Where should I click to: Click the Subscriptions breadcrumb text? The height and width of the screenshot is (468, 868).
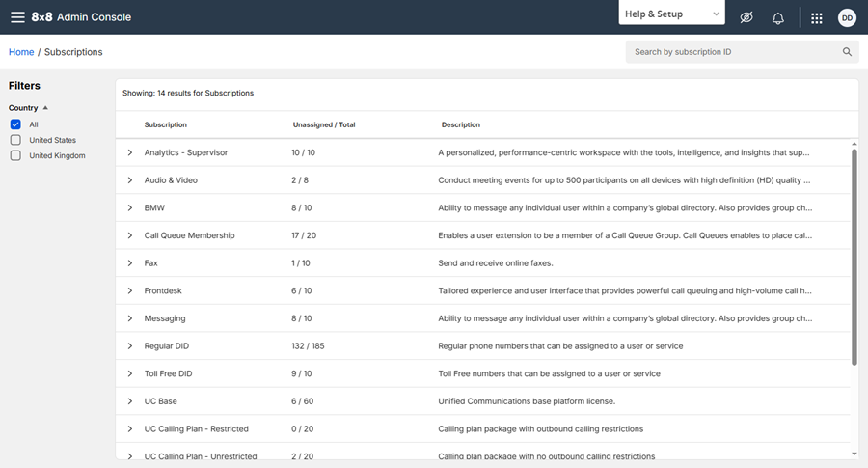tap(73, 52)
